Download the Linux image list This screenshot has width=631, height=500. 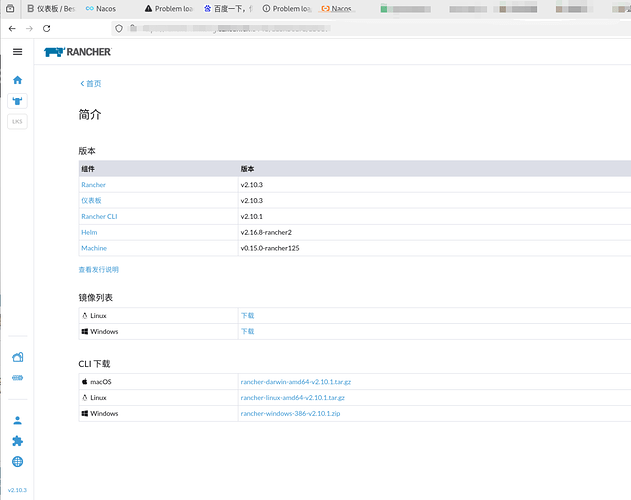pyautogui.click(x=247, y=316)
